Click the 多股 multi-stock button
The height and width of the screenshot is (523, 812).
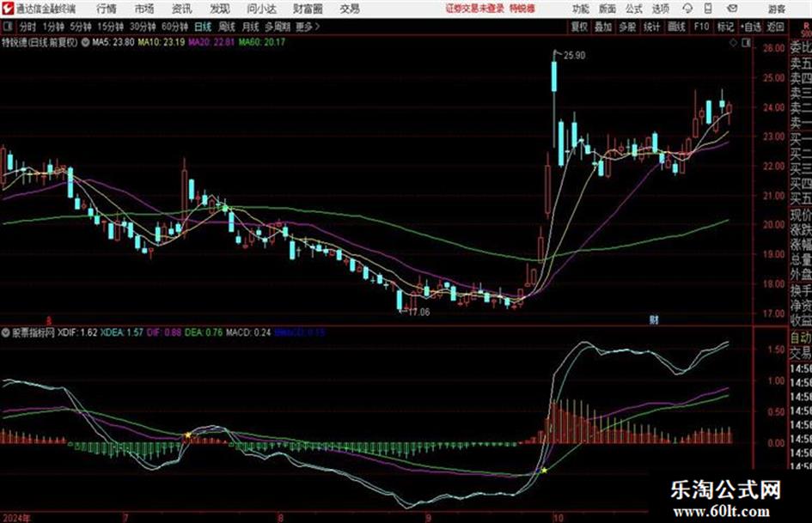click(627, 27)
